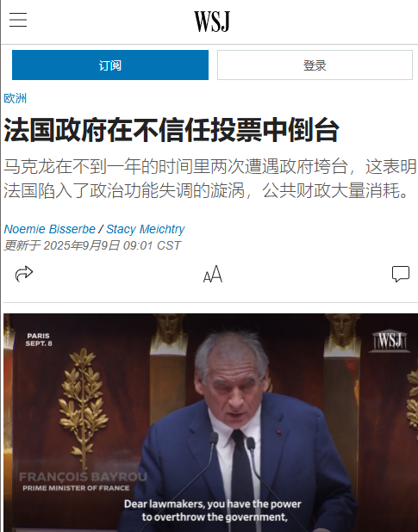Click the video subtitle caption text
Viewport: 418px width, 532px height.
pyautogui.click(x=213, y=510)
